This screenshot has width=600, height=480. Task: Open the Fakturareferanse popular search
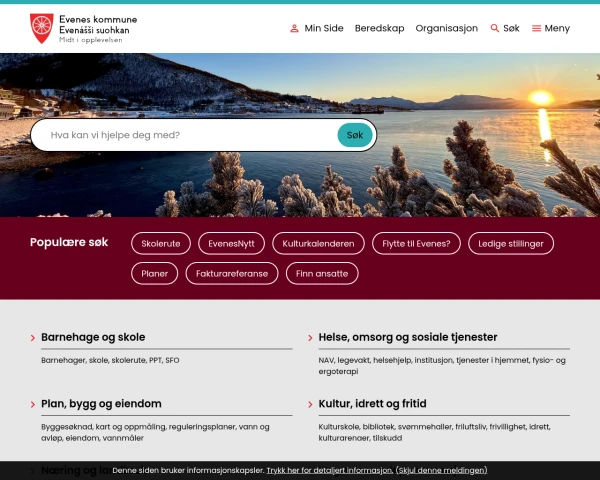232,274
